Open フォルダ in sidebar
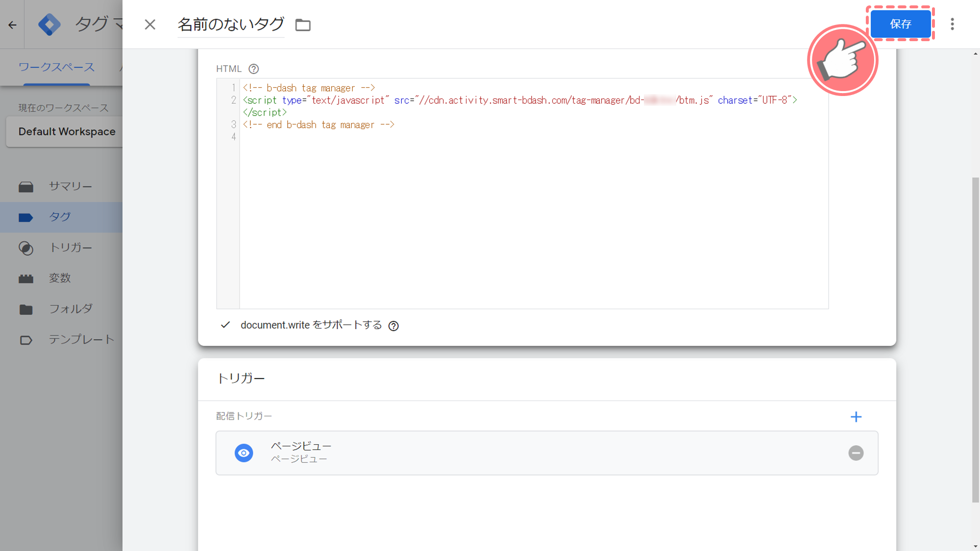Screen dimensions: 980x551 click(61, 309)
